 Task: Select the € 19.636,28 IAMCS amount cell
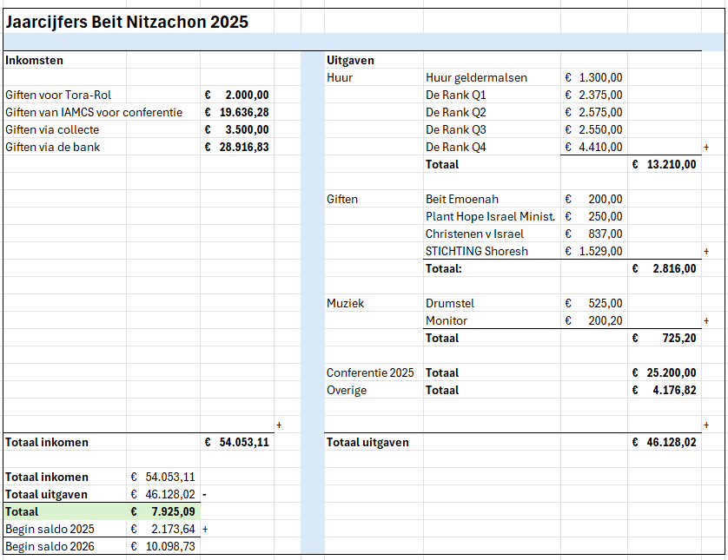pyautogui.click(x=236, y=112)
